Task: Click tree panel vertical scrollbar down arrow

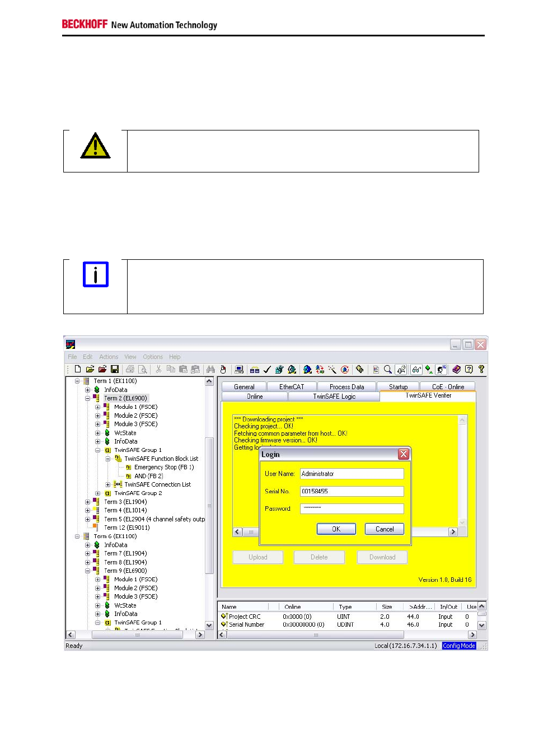Action: [x=209, y=626]
